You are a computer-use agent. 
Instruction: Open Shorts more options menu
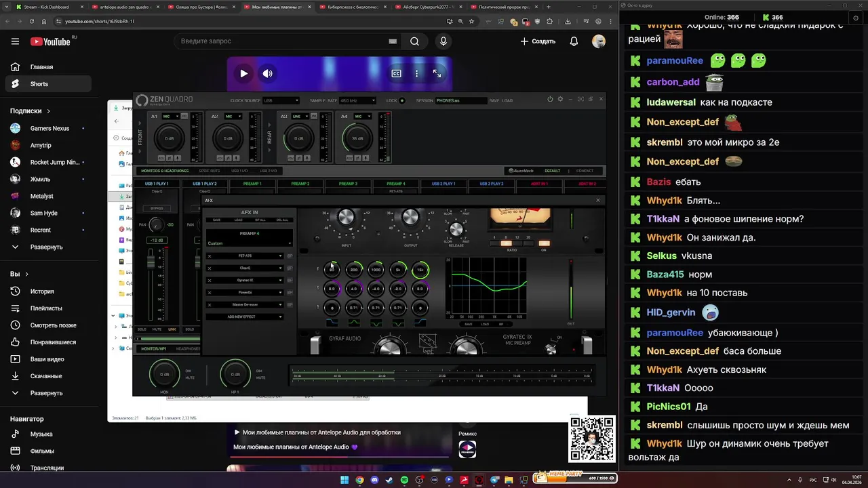(416, 73)
